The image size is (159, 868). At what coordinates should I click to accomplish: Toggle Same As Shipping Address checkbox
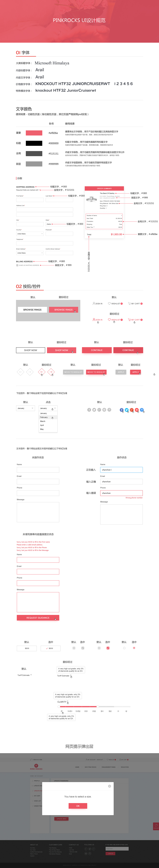tap(17, 265)
